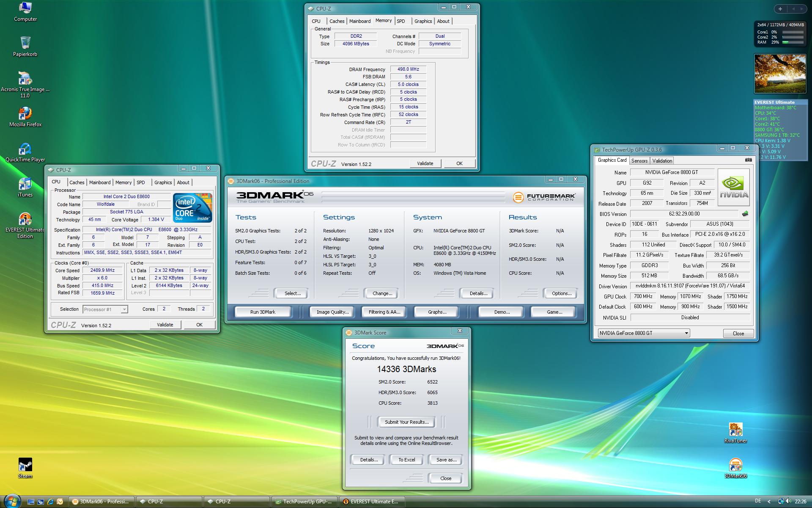Click the NVIDIA logo in GPU-Z
Screen dimensions: 812x508
tap(734, 187)
